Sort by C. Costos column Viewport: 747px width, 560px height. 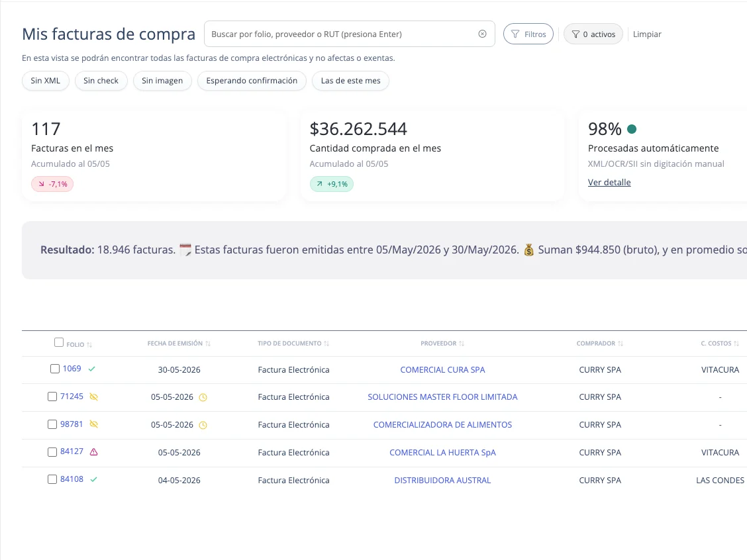(x=736, y=344)
